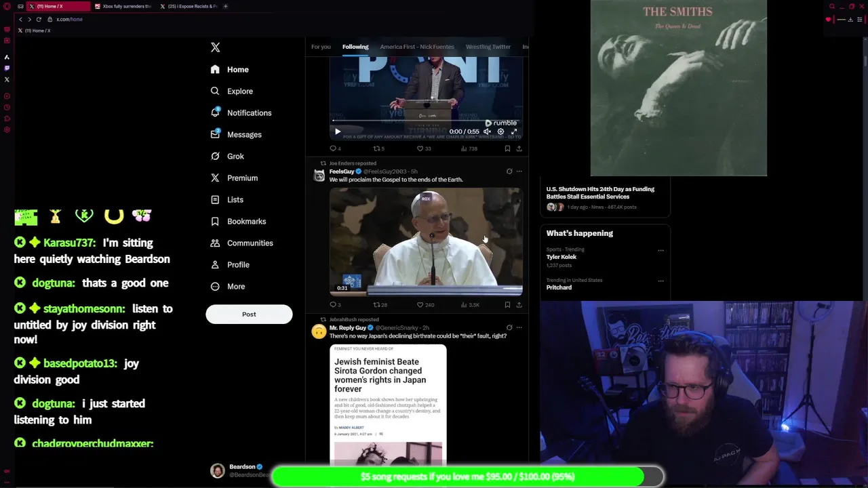Open Rumble video settings gear

(x=500, y=131)
